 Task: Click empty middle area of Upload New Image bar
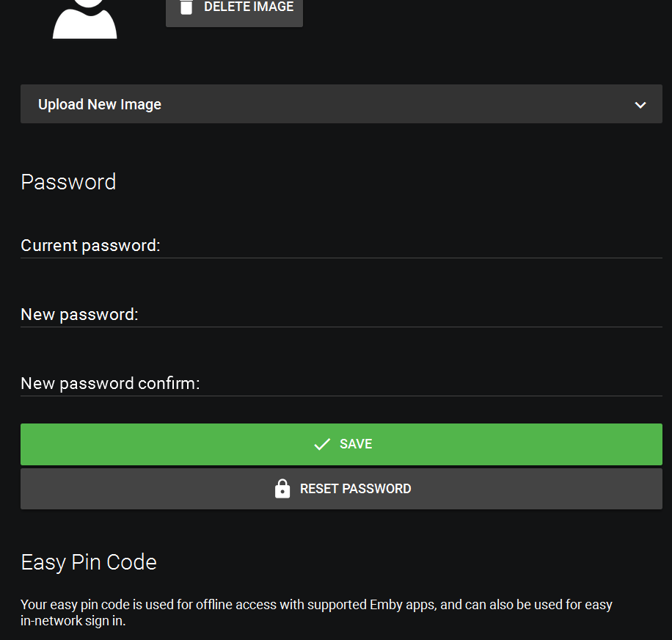pos(396,104)
